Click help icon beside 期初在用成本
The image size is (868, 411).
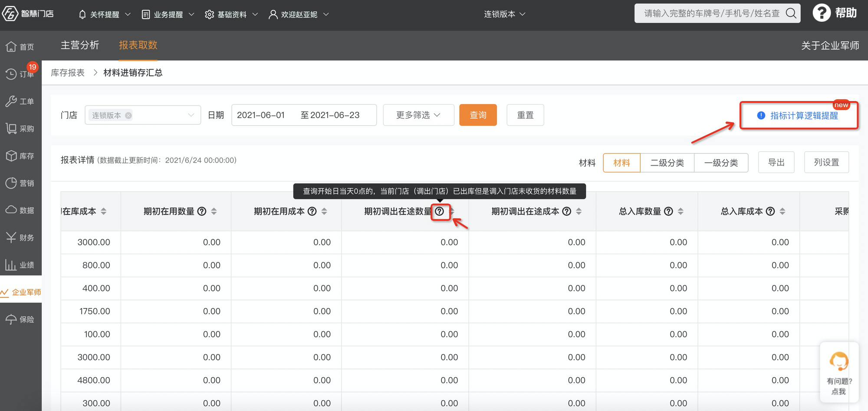[312, 211]
